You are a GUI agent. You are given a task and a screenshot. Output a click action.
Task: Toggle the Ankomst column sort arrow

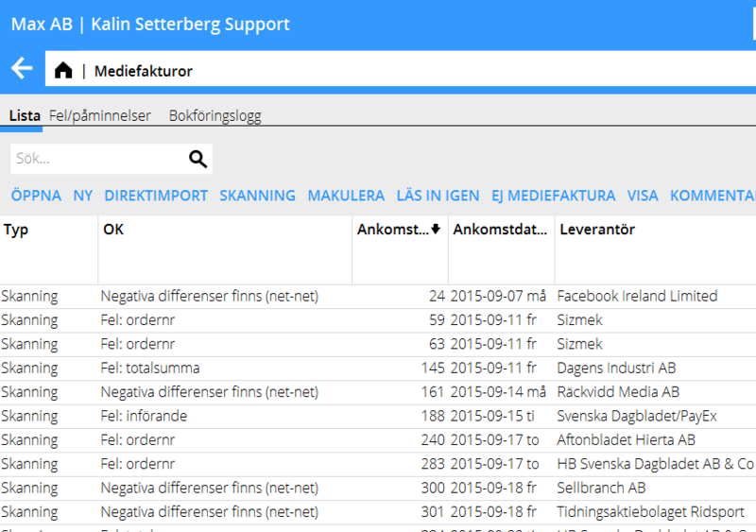[x=436, y=229]
